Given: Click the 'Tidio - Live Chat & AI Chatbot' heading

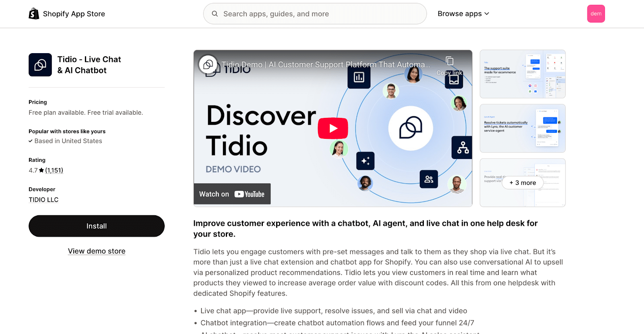Looking at the screenshot, I should [89, 65].
